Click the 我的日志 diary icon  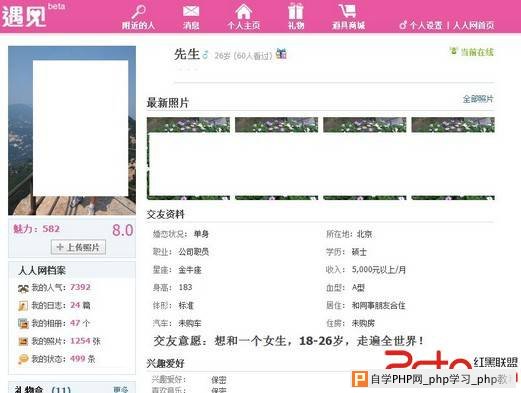[23, 306]
